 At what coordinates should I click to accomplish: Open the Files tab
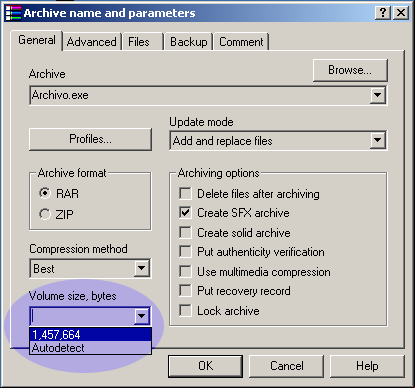click(142, 42)
